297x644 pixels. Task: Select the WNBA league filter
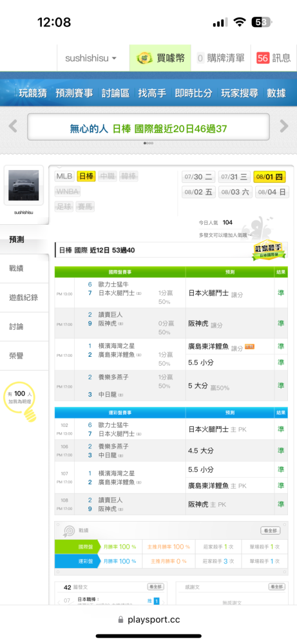[68, 191]
